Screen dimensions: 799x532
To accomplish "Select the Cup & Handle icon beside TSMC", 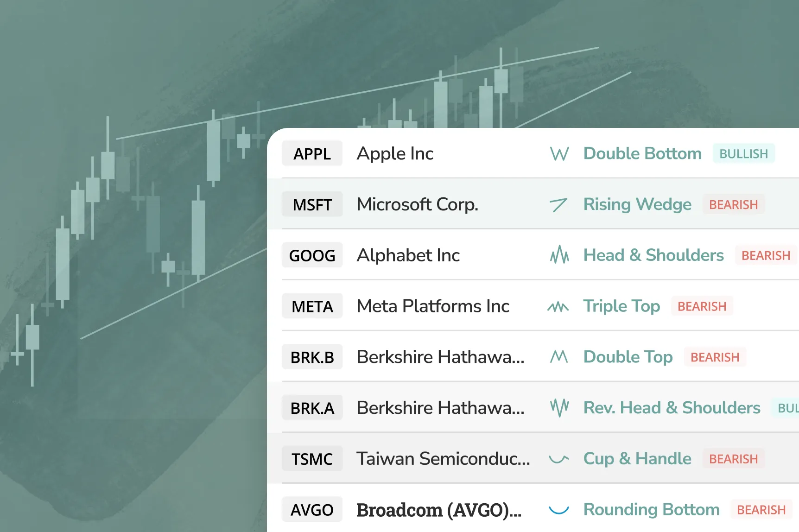I will (x=558, y=459).
